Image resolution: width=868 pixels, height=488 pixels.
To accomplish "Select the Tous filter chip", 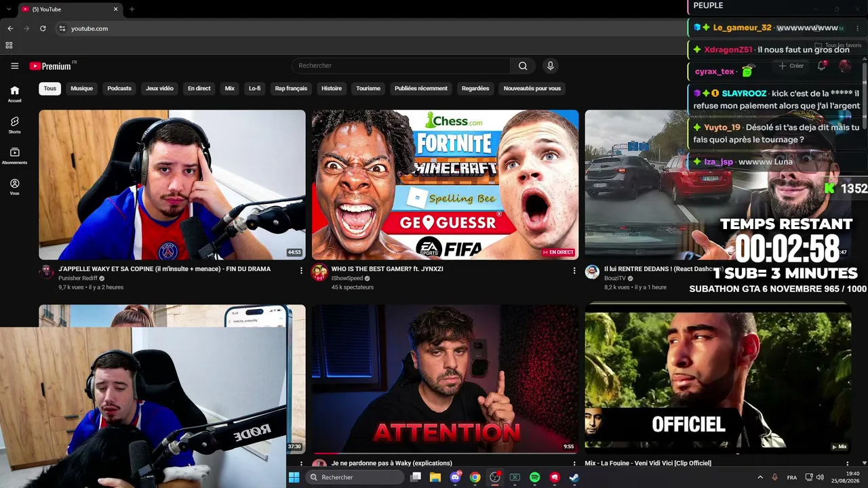I will tap(50, 88).
